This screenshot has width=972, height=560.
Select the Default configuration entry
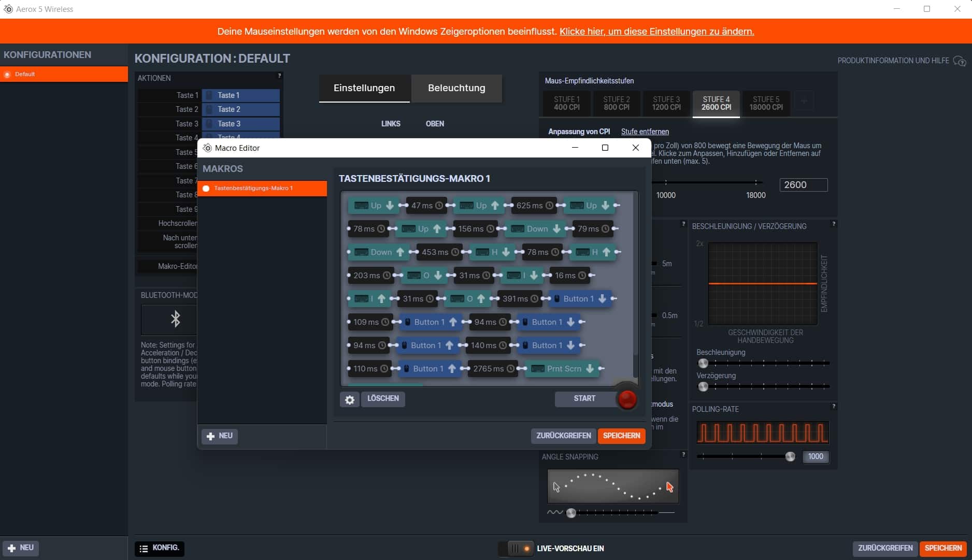pos(64,74)
